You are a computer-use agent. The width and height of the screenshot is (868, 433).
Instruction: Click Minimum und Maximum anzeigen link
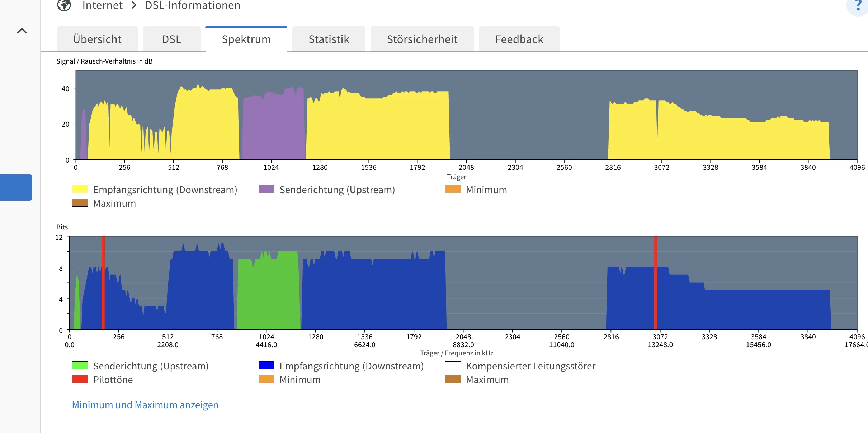tap(145, 405)
